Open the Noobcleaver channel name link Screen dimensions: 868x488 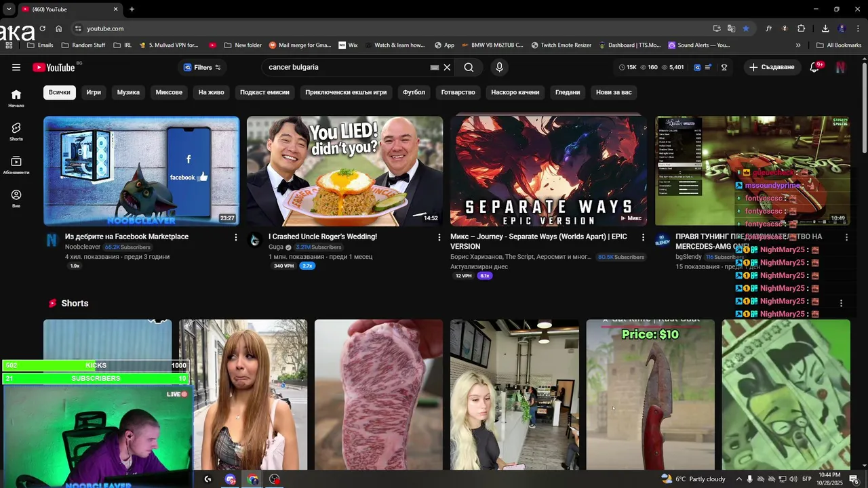click(x=83, y=247)
